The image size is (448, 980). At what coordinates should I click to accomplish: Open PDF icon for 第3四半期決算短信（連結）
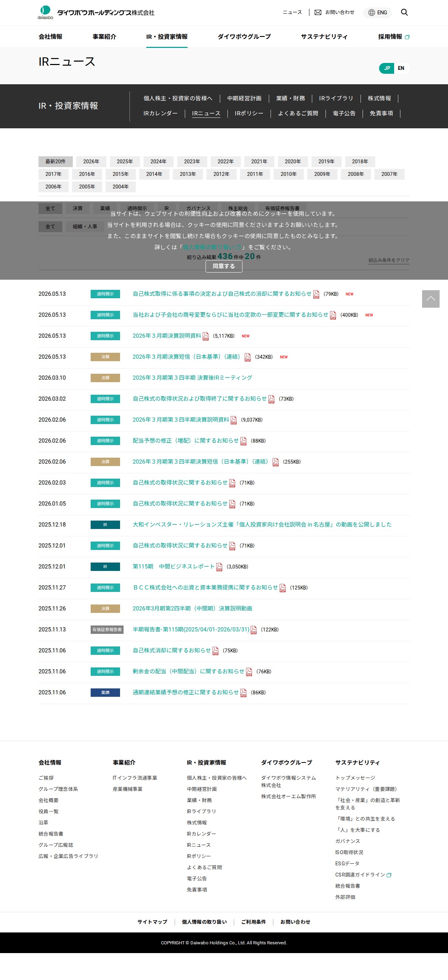[x=275, y=462]
